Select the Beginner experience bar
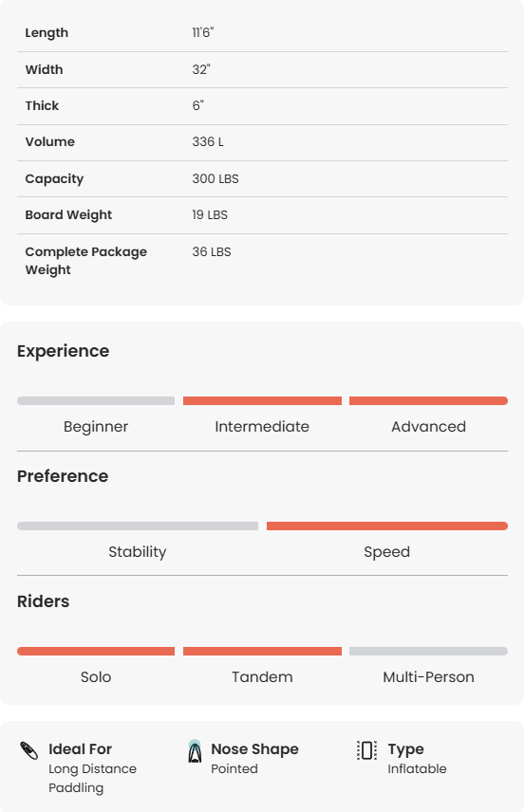Viewport: 525px width, 812px height. [x=96, y=401]
